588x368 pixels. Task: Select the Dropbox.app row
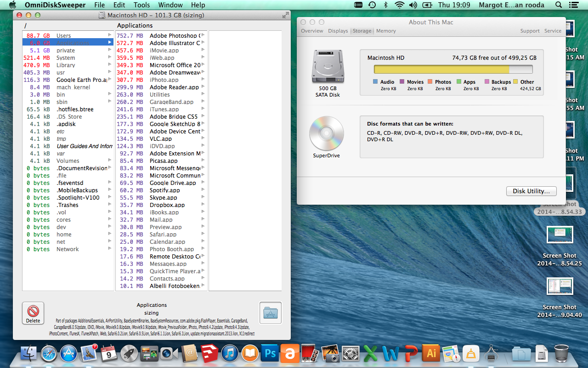pyautogui.click(x=161, y=205)
